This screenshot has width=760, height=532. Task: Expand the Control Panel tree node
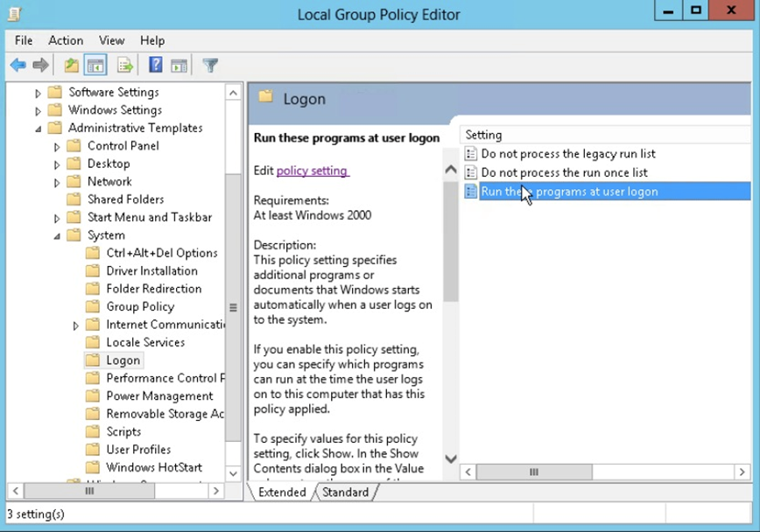click(57, 146)
